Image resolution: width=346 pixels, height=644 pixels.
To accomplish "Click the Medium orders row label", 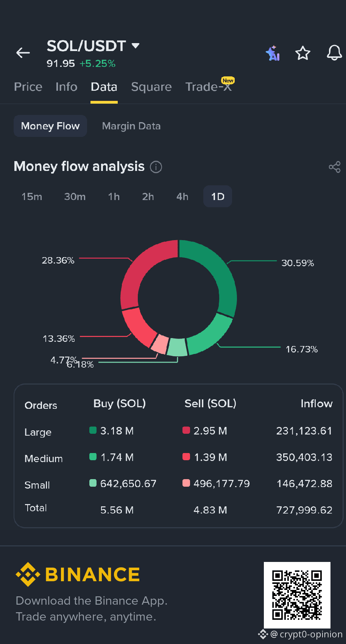I will pos(44,459).
